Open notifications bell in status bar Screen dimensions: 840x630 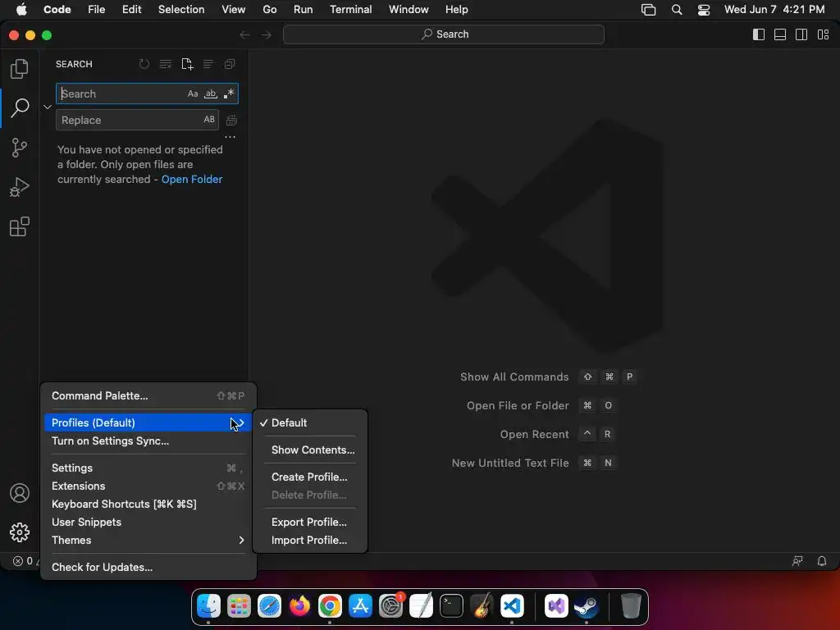(x=821, y=561)
